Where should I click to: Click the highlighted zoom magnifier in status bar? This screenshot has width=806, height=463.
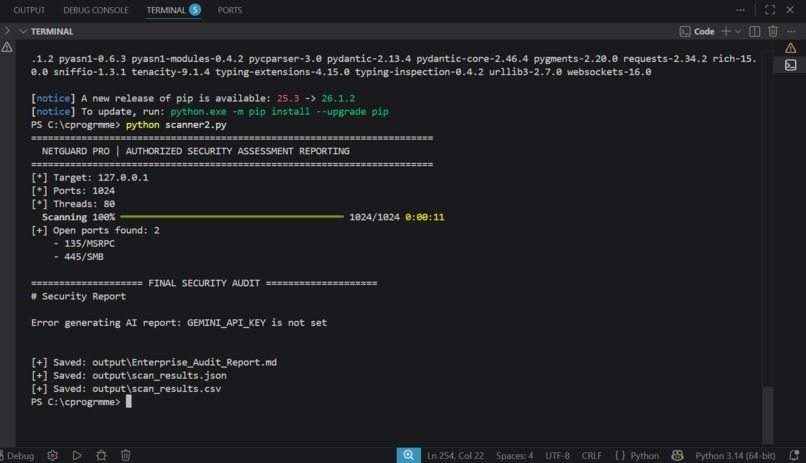point(408,455)
